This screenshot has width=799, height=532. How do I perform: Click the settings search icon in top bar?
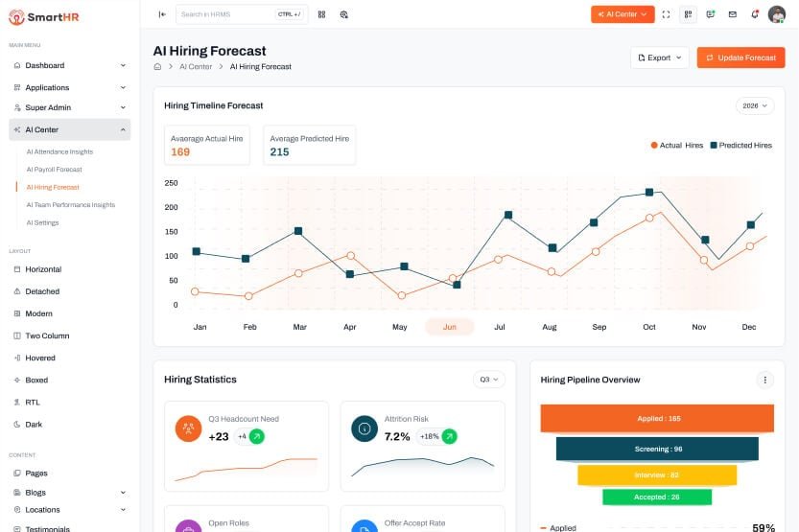tap(344, 14)
